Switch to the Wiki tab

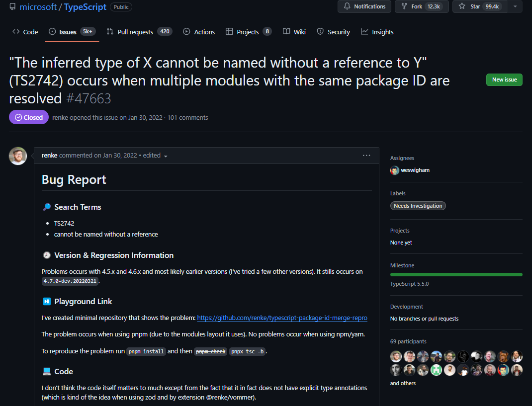point(294,32)
